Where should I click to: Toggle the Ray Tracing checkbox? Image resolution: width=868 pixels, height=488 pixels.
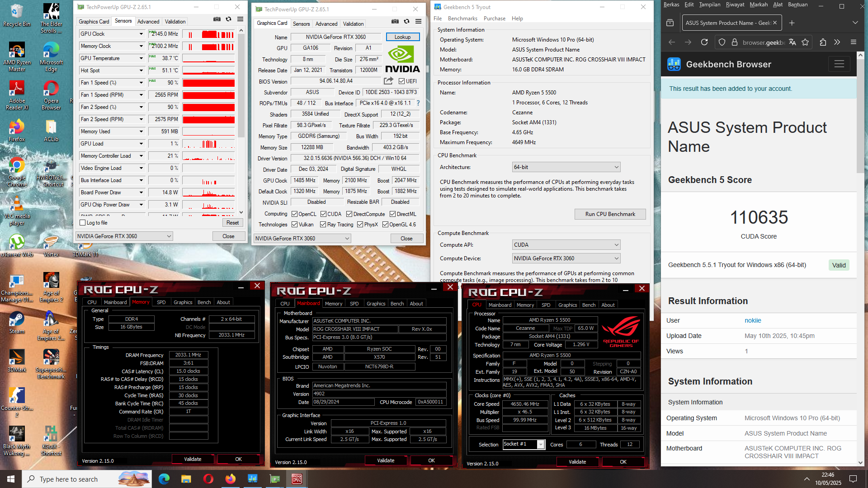click(323, 225)
